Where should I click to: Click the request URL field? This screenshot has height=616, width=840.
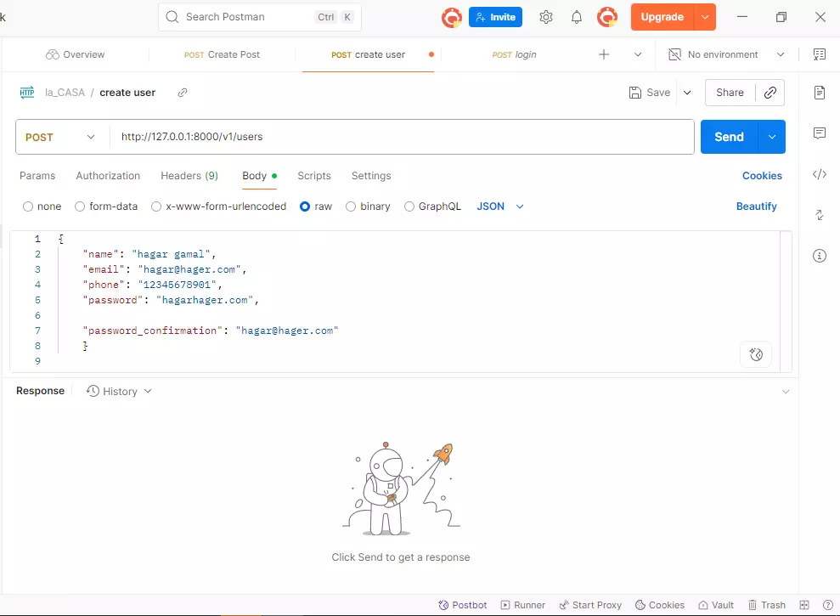click(340, 137)
